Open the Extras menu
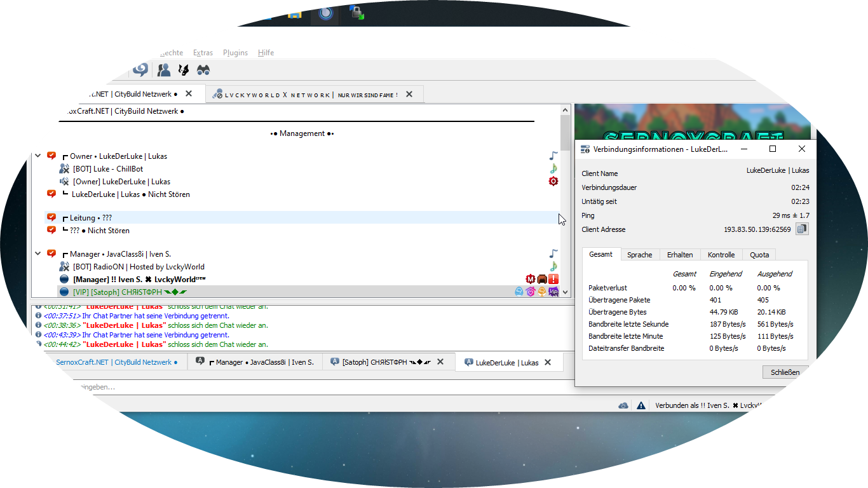This screenshot has width=868, height=488. pos(203,53)
